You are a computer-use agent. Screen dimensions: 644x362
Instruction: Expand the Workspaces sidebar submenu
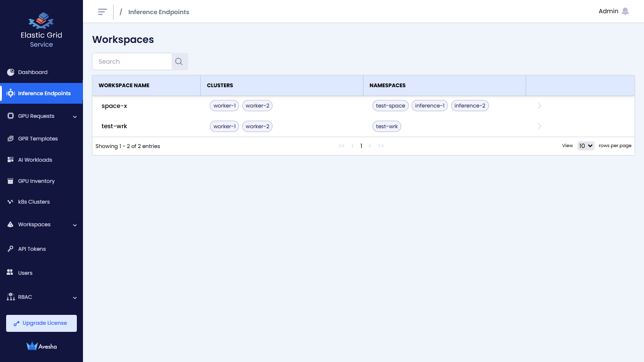[x=75, y=225]
